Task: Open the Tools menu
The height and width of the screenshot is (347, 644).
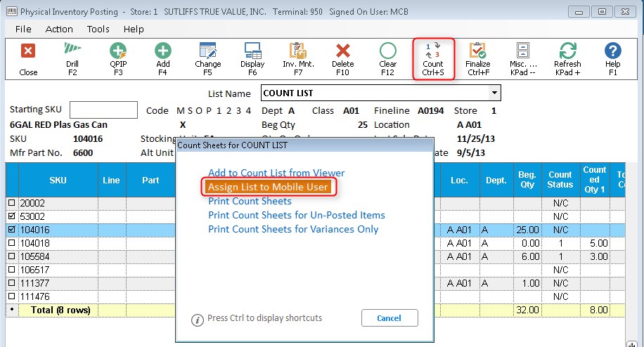Action: point(98,29)
